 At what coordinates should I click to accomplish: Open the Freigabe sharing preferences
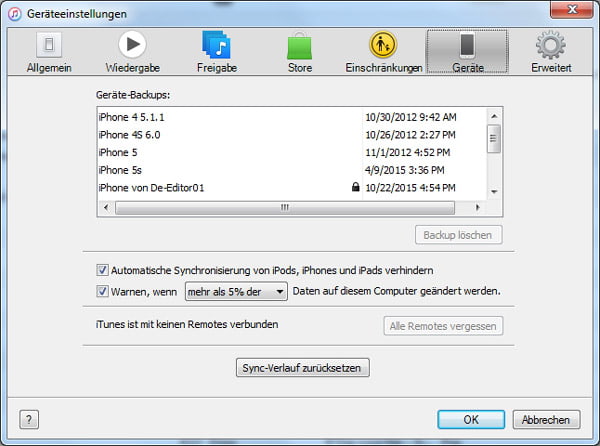pyautogui.click(x=217, y=52)
